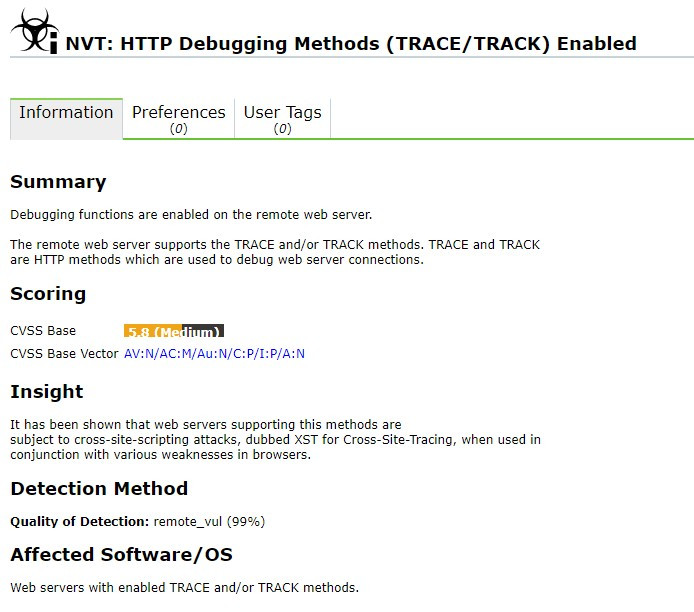The width and height of the screenshot is (694, 612).
Task: Open the Preferences tab
Action: click(178, 118)
